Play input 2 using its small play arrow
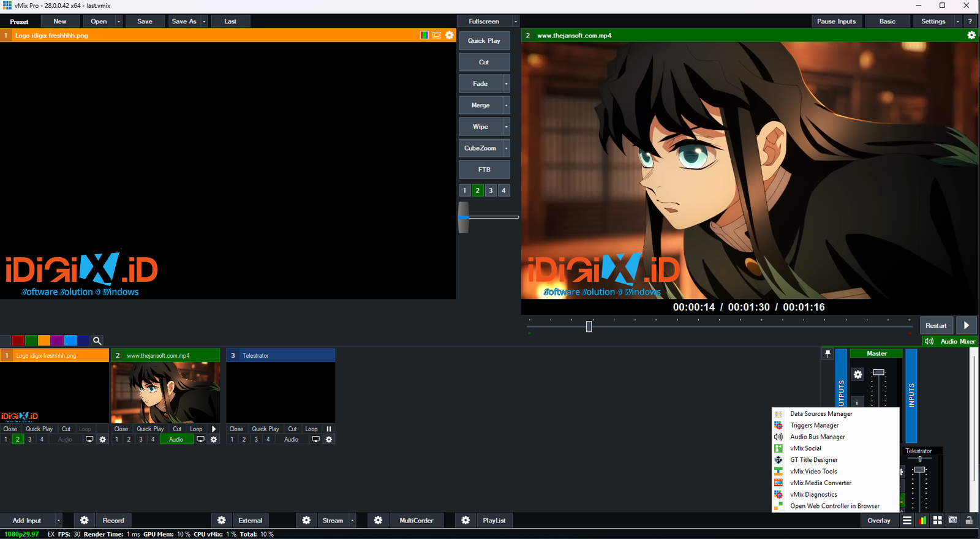The image size is (980, 539). click(x=214, y=429)
